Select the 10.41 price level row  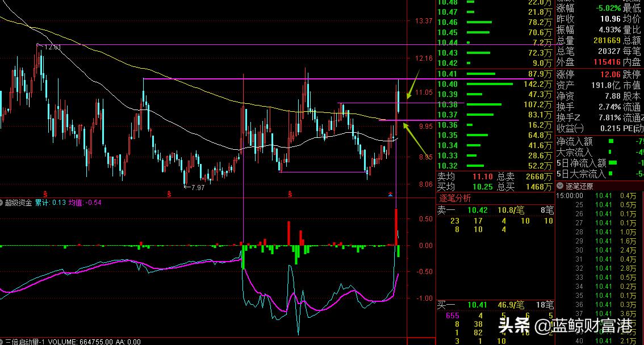click(x=495, y=74)
